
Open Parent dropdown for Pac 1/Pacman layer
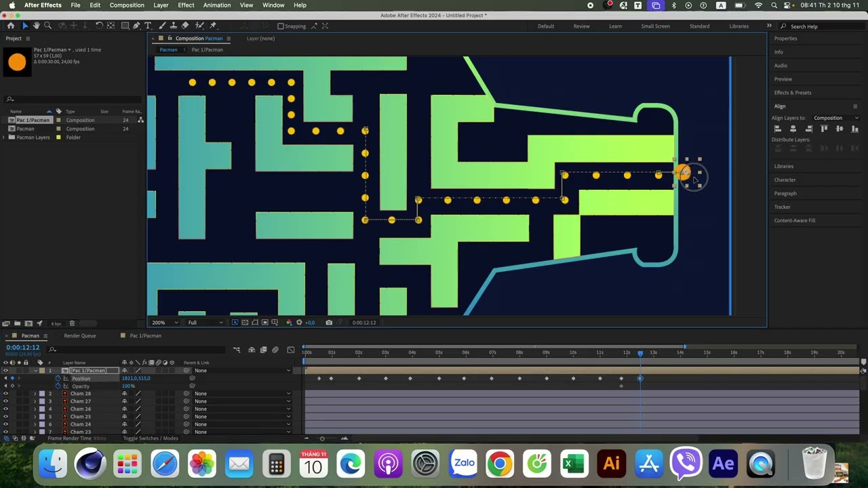coord(242,371)
